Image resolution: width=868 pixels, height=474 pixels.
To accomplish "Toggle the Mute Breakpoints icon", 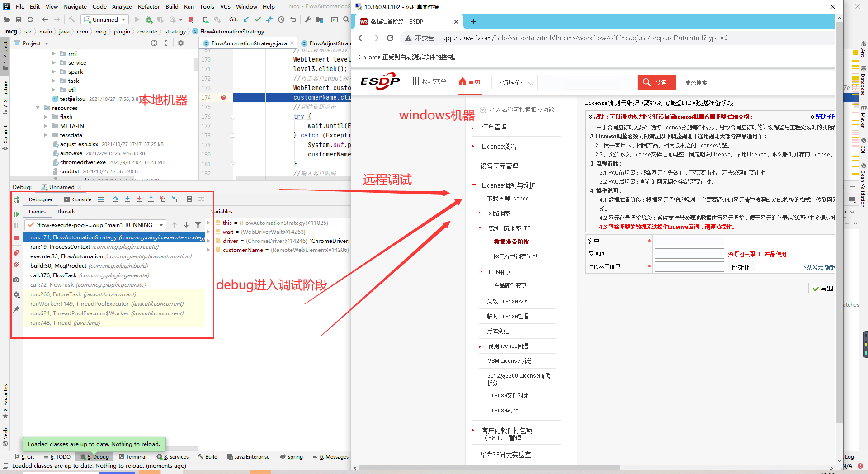I will click(16, 265).
